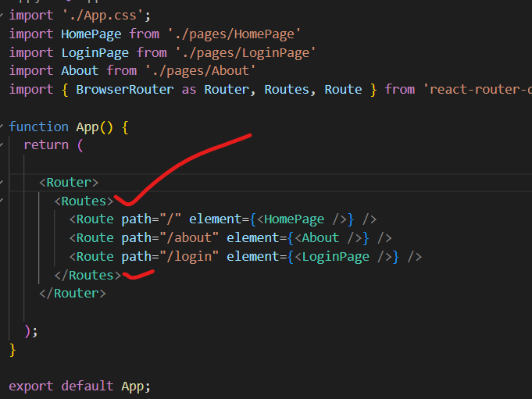Click the App function name
The width and height of the screenshot is (532, 399).
[x=87, y=126]
